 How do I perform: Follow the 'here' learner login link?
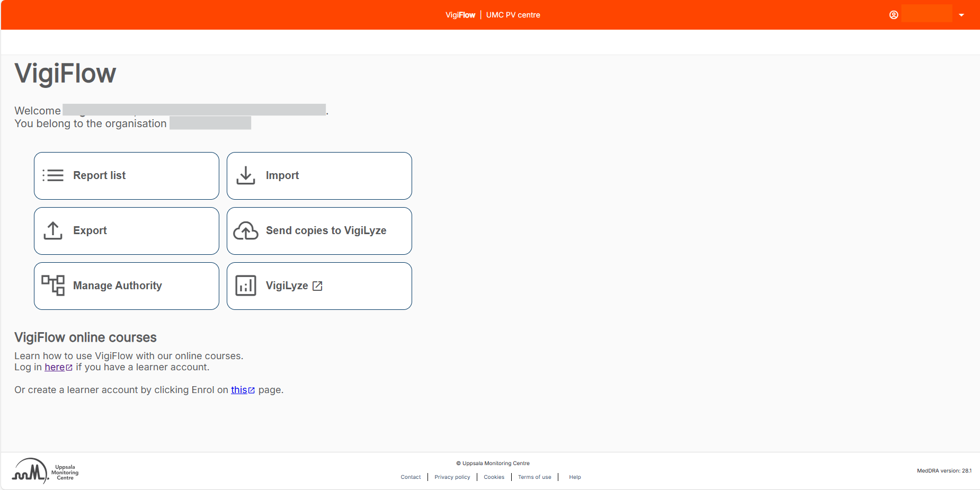coord(55,367)
